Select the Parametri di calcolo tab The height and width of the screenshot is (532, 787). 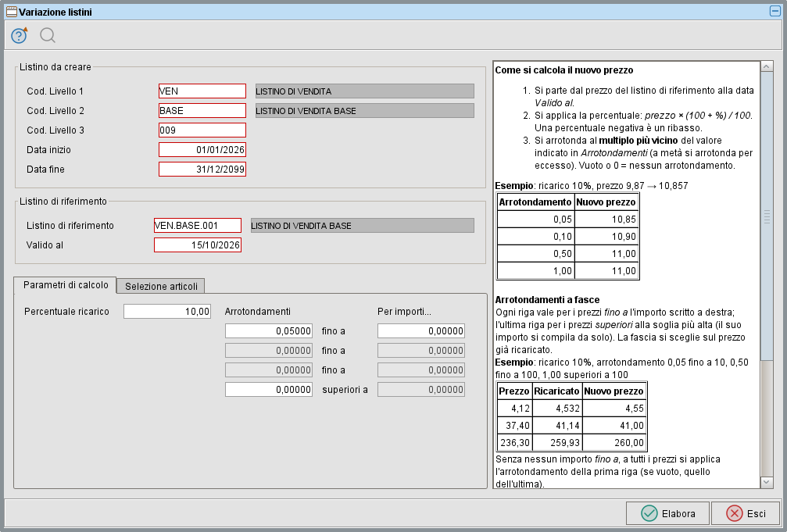click(65, 284)
